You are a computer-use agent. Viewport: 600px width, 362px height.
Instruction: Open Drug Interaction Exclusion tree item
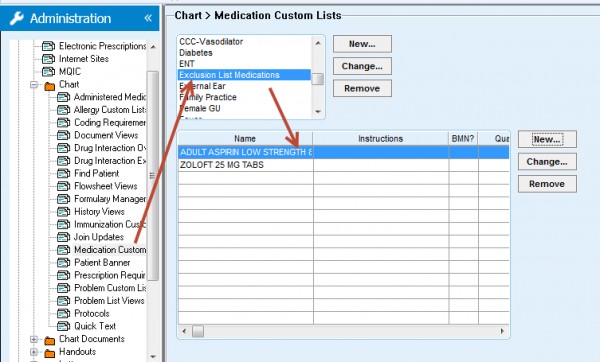click(109, 161)
